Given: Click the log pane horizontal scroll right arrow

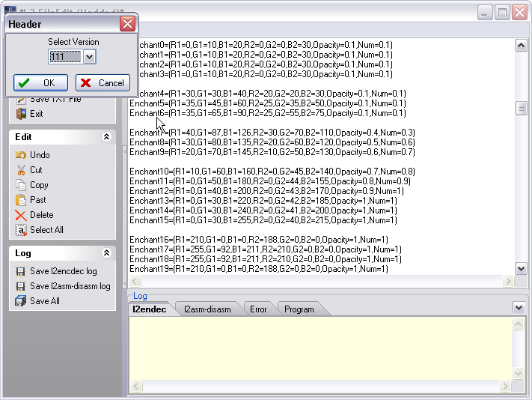Looking at the screenshot, I should (x=506, y=386).
